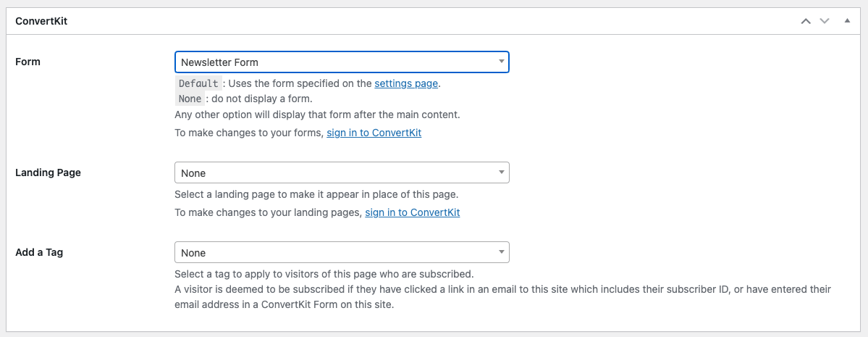
Task: Open the settings page link
Action: coord(406,83)
